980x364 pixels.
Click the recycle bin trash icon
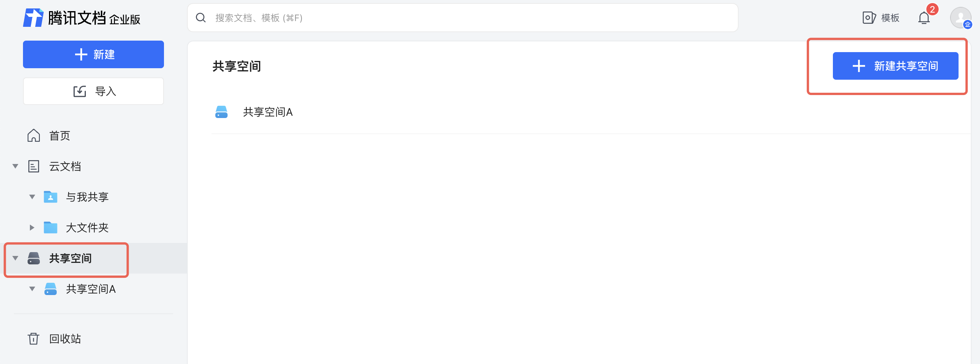click(34, 339)
